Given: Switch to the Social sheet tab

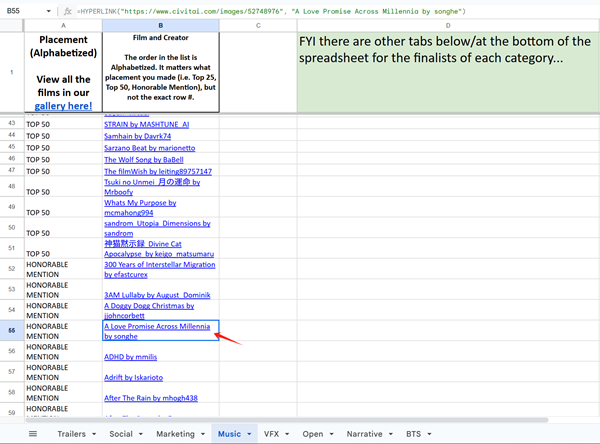Looking at the screenshot, I should [120, 434].
